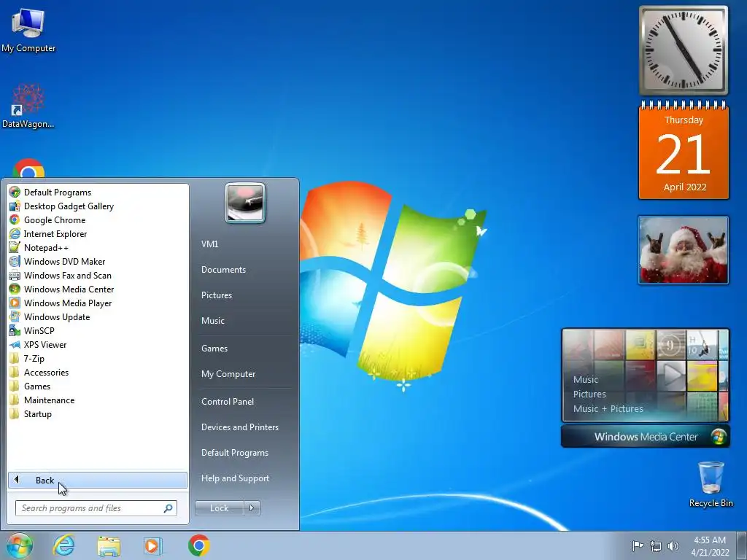747x560 pixels.
Task: Open Default Programs in the right pane
Action: pyautogui.click(x=235, y=453)
